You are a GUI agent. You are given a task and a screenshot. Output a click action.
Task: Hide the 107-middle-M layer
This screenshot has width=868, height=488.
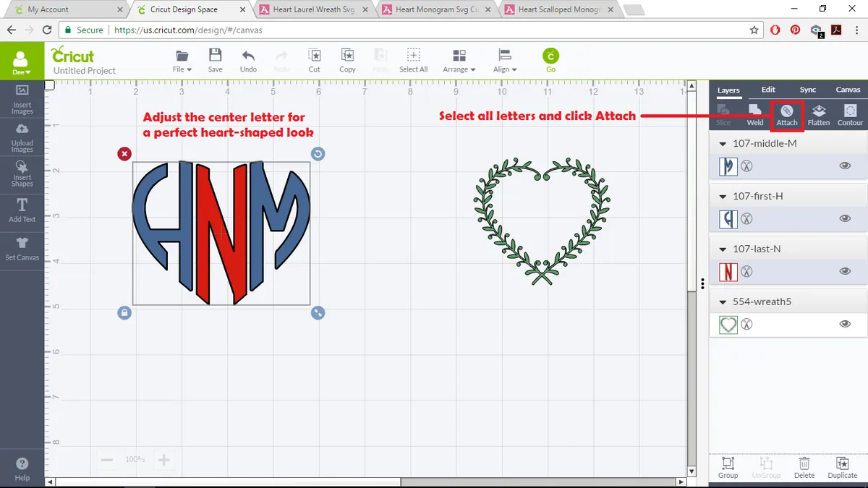click(x=844, y=166)
